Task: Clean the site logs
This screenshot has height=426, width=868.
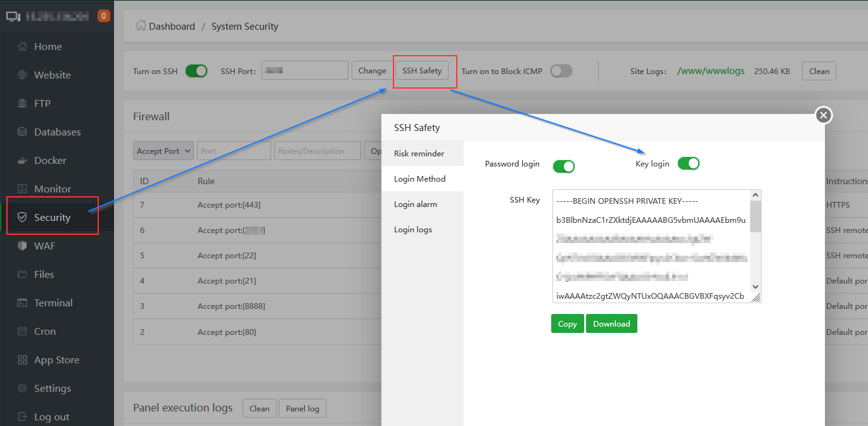Action: coord(819,71)
